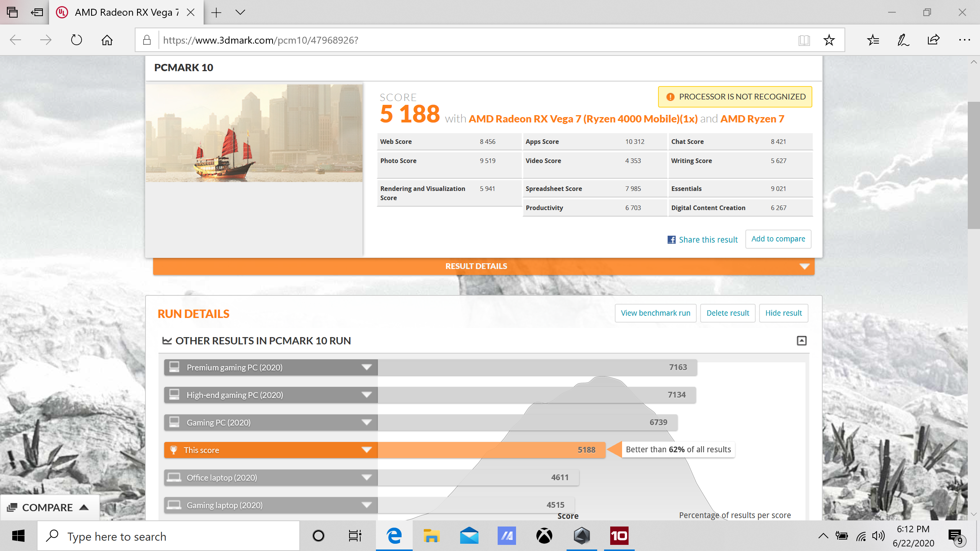The image size is (980, 551).
Task: Click the browser forward arrow
Action: click(x=46, y=40)
